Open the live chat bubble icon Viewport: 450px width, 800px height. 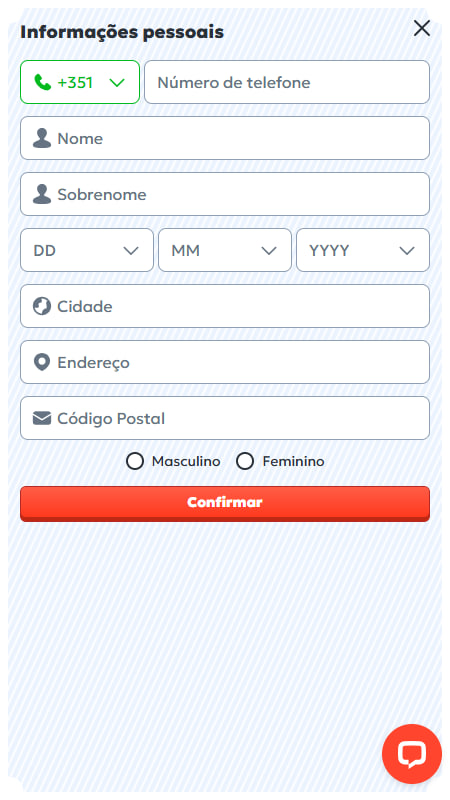coord(412,754)
